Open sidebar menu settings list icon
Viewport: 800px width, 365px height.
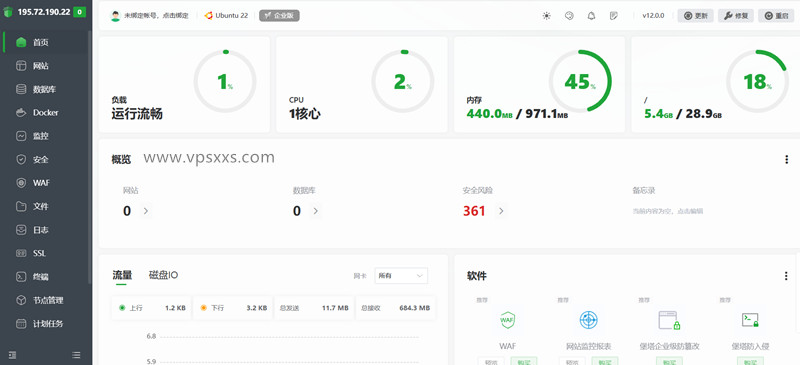click(76, 355)
